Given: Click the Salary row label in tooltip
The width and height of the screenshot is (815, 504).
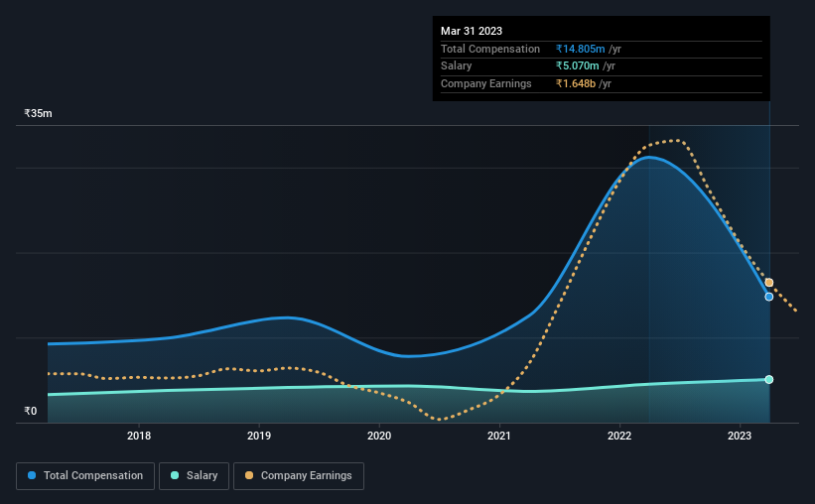Looking at the screenshot, I should pos(457,66).
